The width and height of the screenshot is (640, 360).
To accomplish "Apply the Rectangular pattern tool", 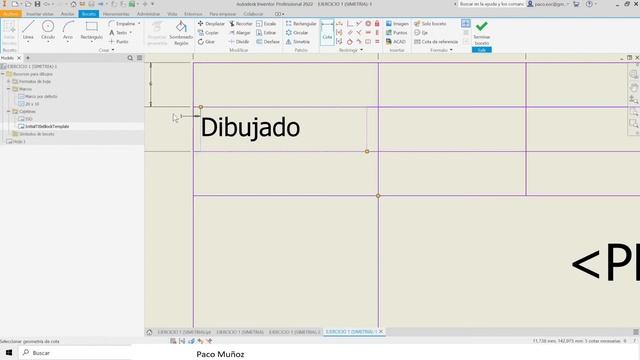I will [x=301, y=24].
